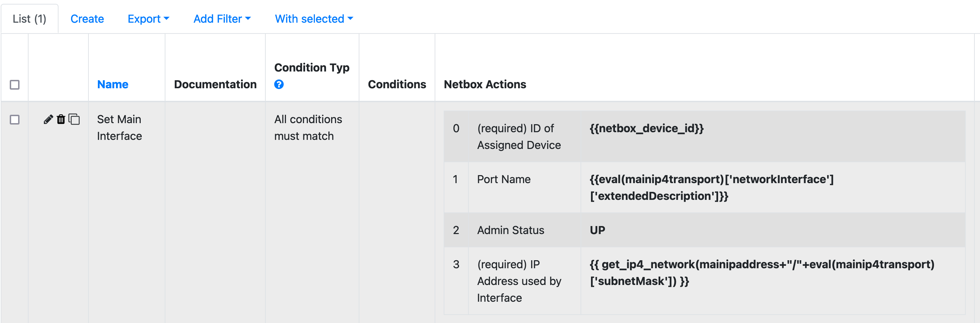Open the Condition Type help question mark

tap(279, 84)
